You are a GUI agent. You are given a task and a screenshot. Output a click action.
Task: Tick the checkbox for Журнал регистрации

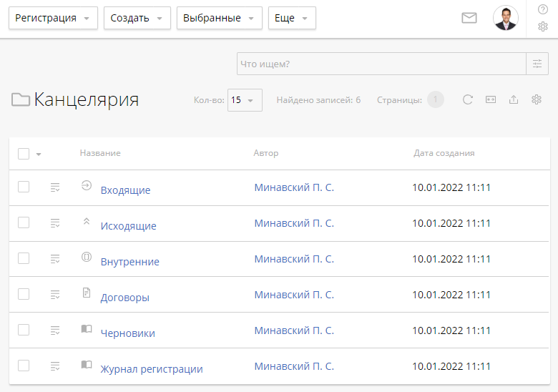pos(24,366)
